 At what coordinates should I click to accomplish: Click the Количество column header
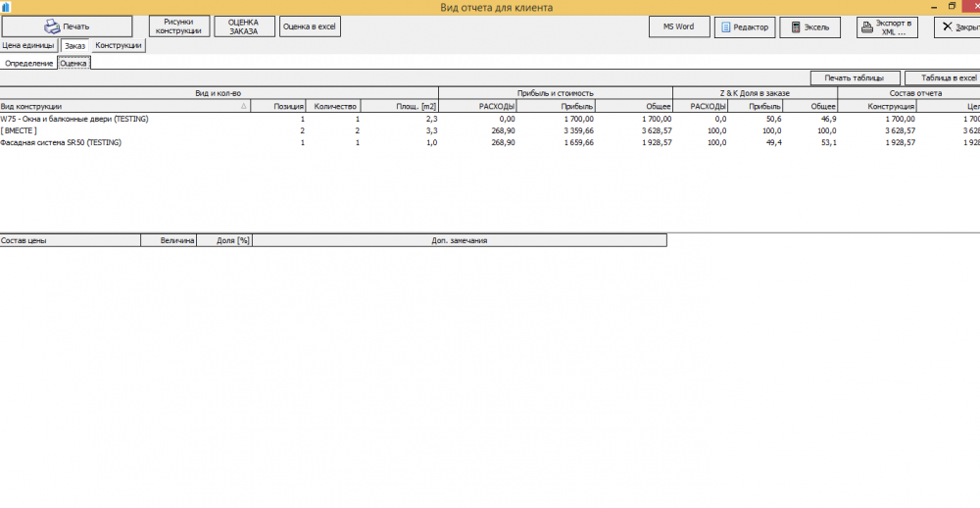(333, 106)
